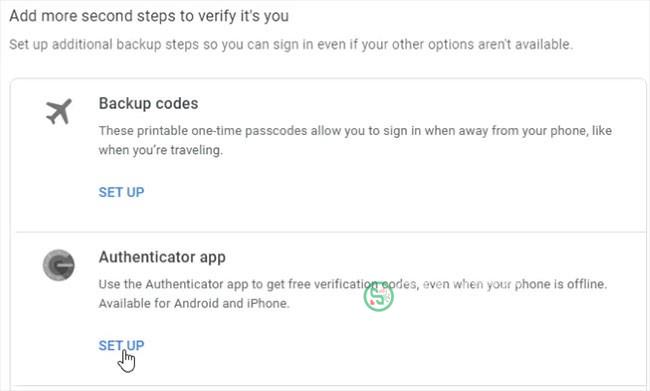Click the 'Available for Android and iPhone.' line
The width and height of the screenshot is (650, 391).
[194, 303]
